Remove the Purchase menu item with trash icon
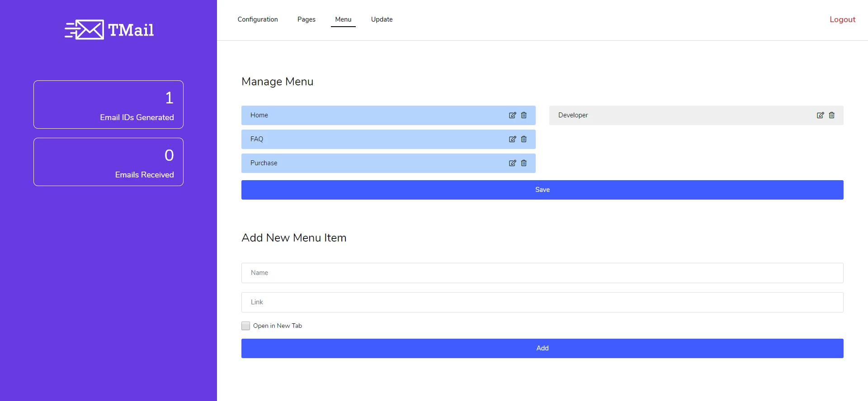The width and height of the screenshot is (868, 401). pyautogui.click(x=524, y=163)
